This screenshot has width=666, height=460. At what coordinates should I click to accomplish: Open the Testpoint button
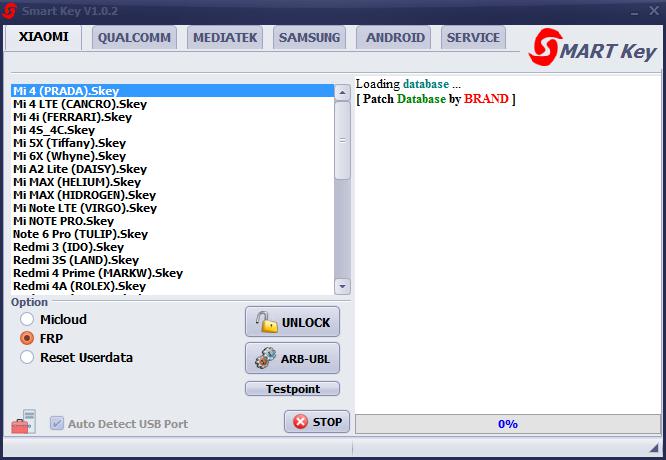point(293,389)
